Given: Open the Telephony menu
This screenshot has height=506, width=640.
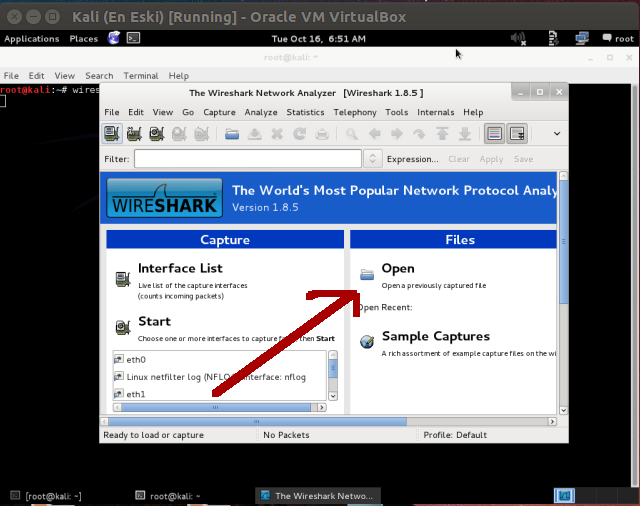Looking at the screenshot, I should pos(355,112).
